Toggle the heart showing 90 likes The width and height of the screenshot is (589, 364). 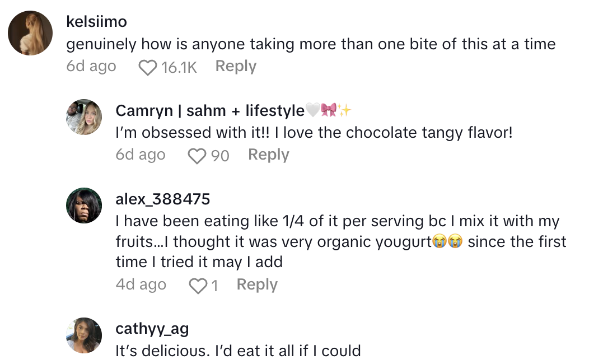[197, 156]
